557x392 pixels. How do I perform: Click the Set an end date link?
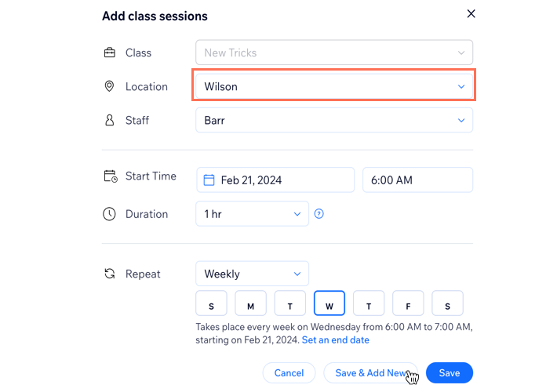click(335, 340)
